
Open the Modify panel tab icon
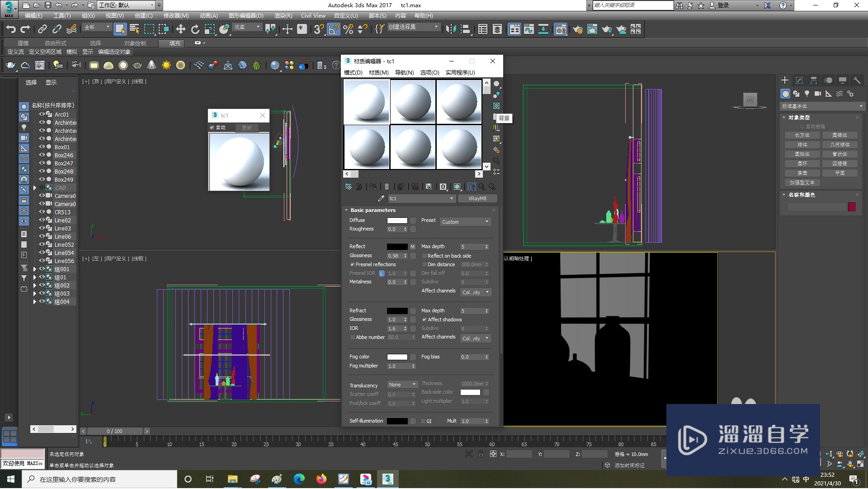coord(799,80)
